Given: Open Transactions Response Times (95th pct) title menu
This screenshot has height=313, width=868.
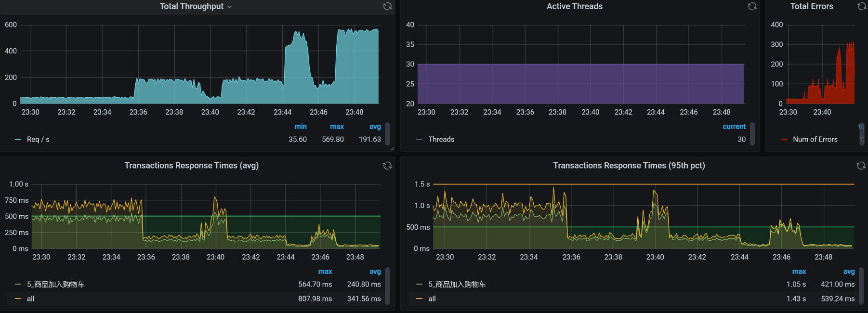Looking at the screenshot, I should coord(629,166).
